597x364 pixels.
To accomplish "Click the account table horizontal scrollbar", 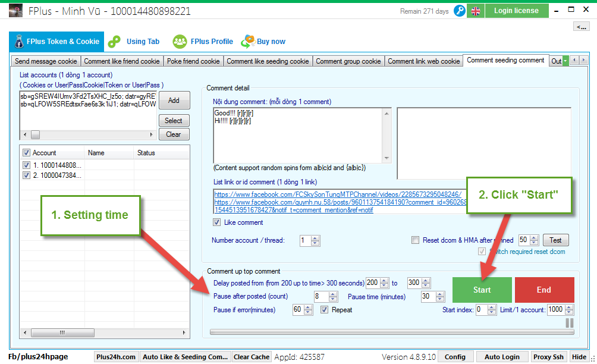I will 104,333.
